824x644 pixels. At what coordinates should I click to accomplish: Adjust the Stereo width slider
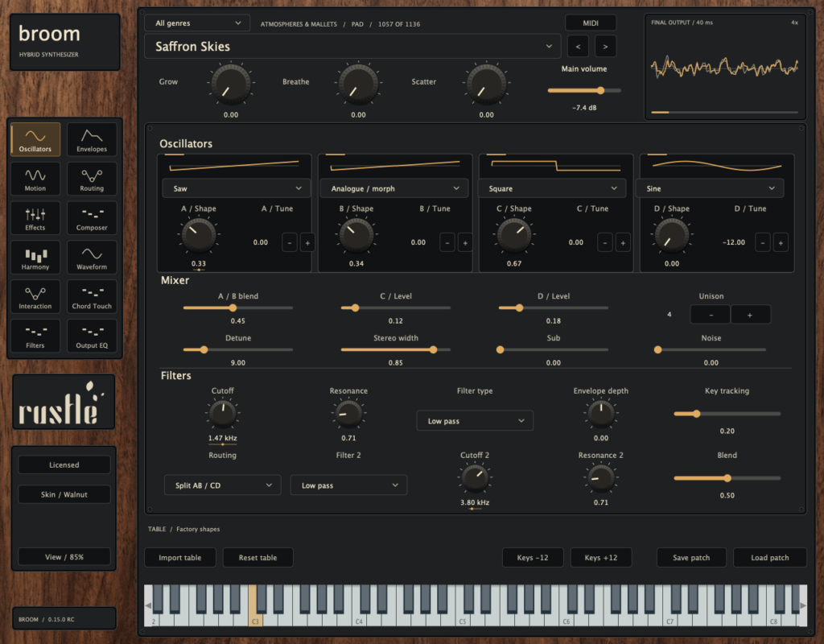(x=396, y=349)
